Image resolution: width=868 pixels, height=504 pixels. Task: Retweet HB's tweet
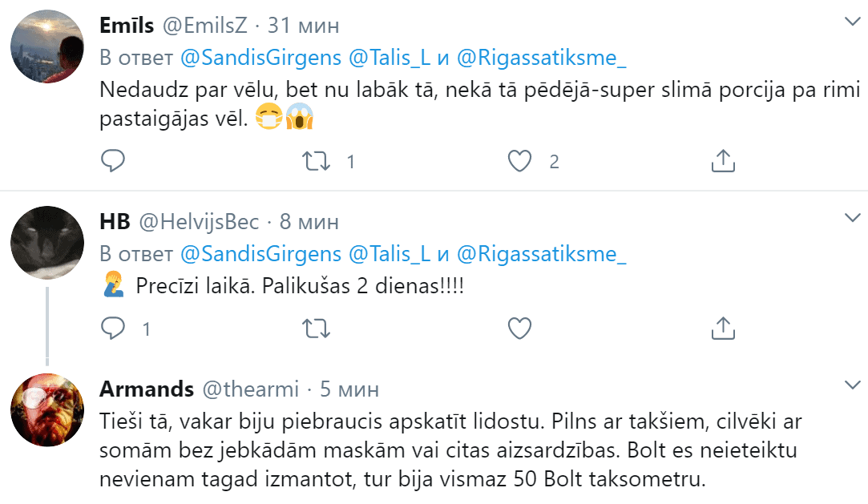click(x=317, y=328)
